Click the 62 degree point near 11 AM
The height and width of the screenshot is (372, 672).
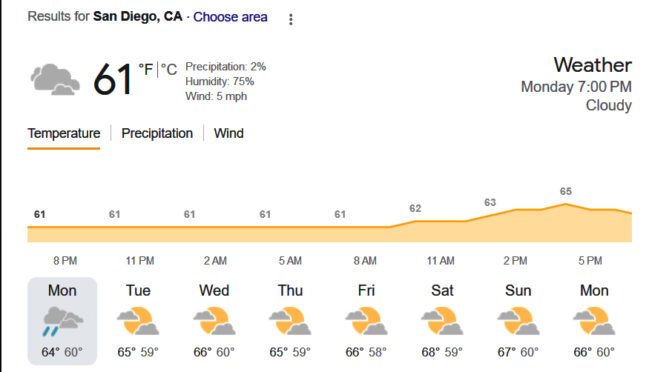pyautogui.click(x=415, y=209)
